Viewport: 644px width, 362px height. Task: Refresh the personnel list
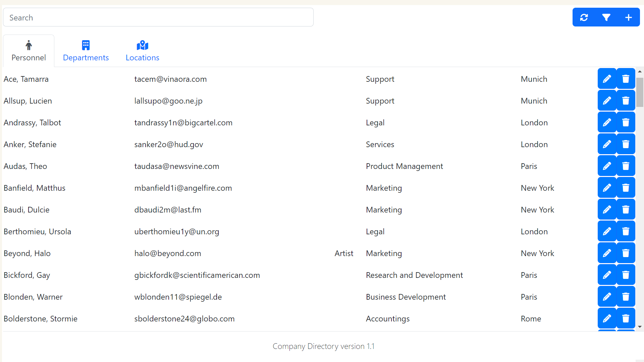(x=584, y=17)
